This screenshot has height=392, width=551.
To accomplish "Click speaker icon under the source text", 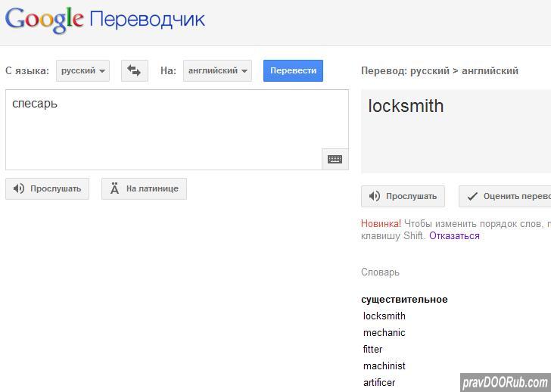I will pos(19,188).
